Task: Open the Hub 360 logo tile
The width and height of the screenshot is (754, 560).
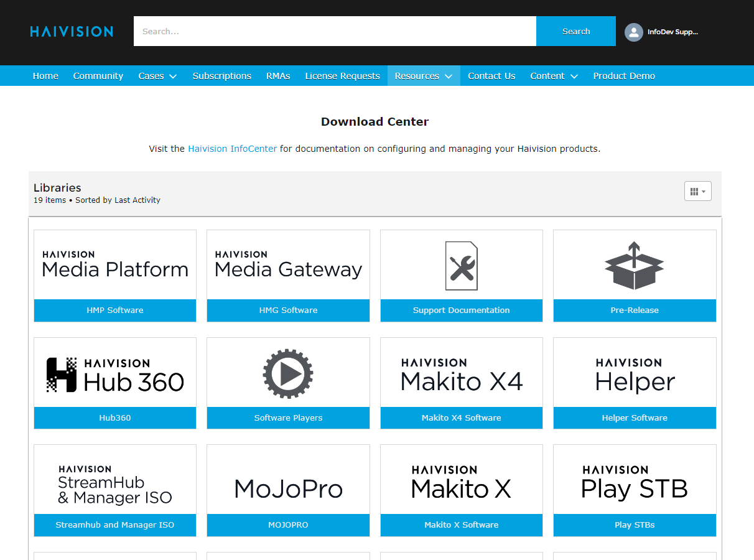Action: click(x=115, y=373)
